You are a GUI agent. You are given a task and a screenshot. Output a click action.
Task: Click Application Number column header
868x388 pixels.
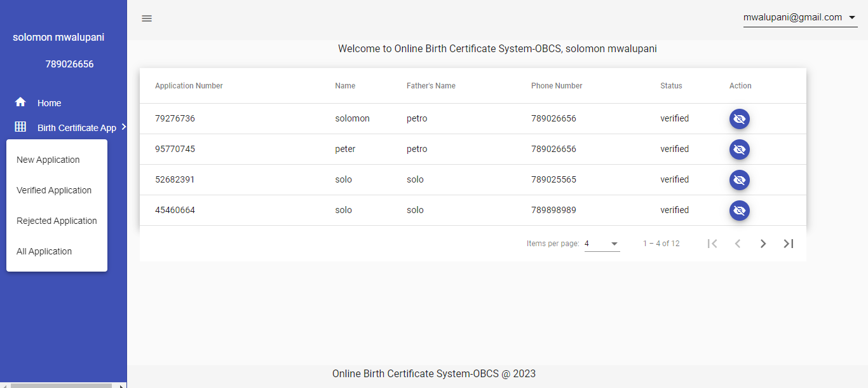[189, 86]
